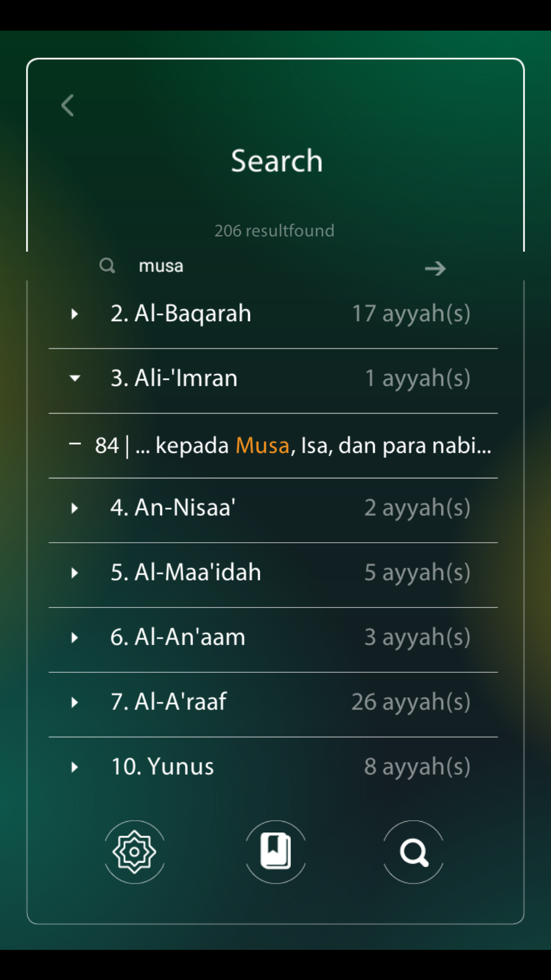Open the 6. Al-An'aam surah label
551x980 pixels.
coord(178,637)
